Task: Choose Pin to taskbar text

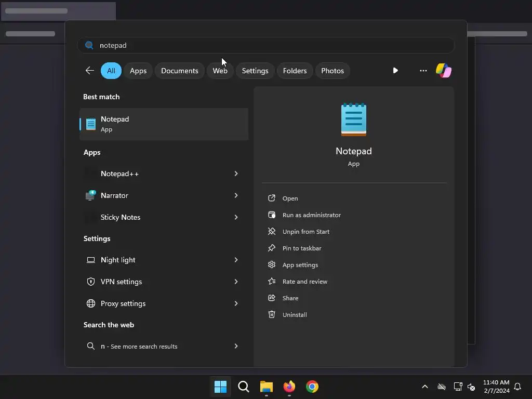Action: pyautogui.click(x=302, y=248)
